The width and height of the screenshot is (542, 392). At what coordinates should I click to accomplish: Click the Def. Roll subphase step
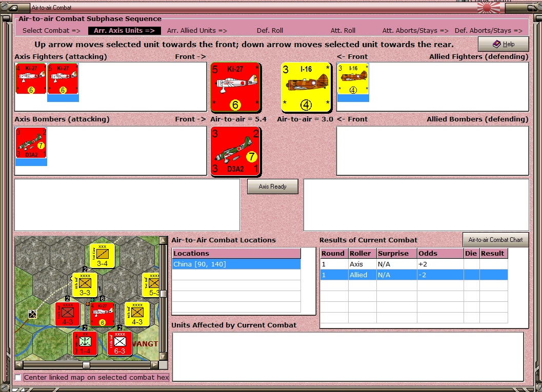[270, 30]
